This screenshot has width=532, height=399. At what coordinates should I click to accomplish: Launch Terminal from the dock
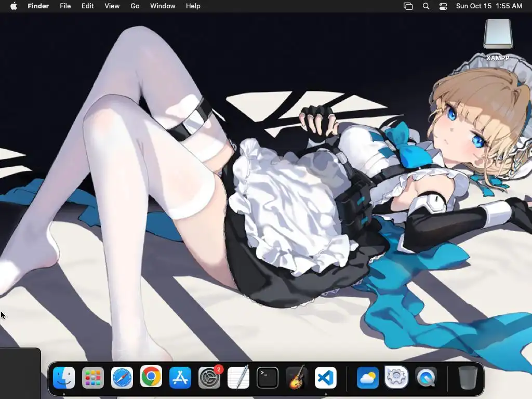(x=268, y=377)
